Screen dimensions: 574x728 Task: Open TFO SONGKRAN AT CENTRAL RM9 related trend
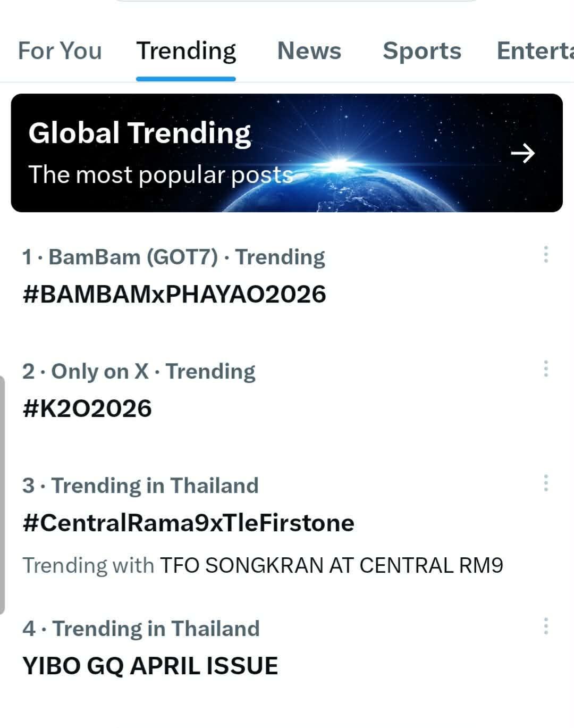point(331,565)
